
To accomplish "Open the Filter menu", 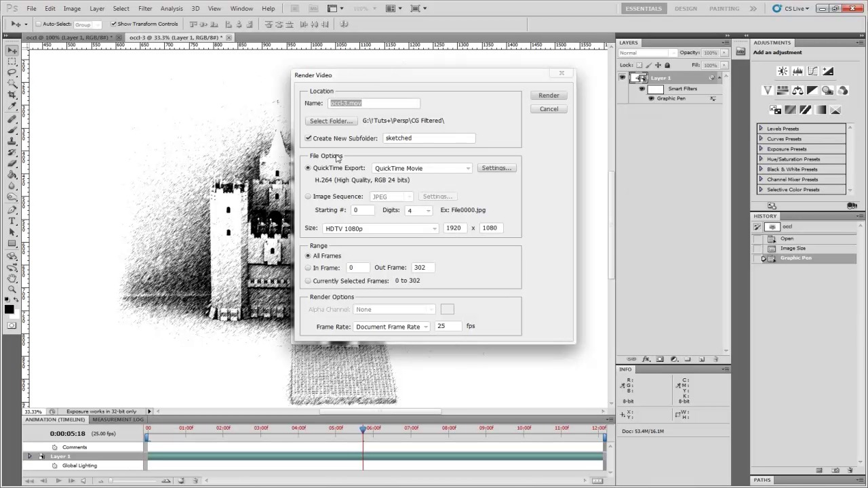I will click(x=145, y=9).
